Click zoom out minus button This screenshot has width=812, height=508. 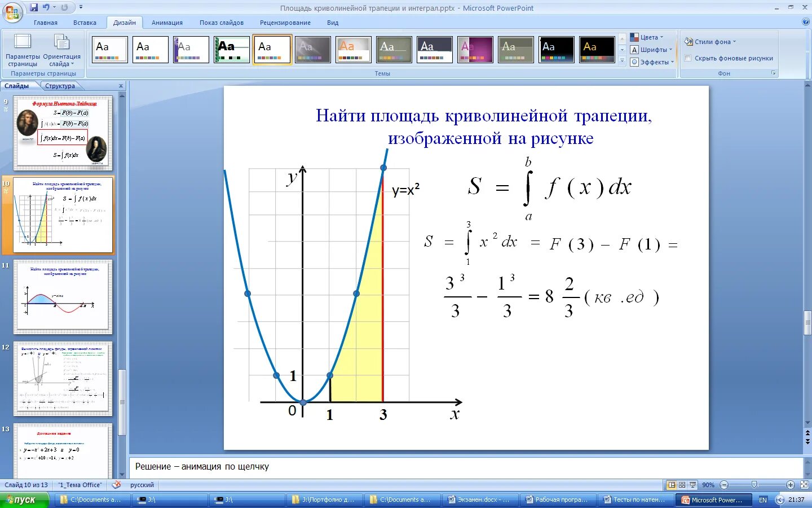[x=725, y=485]
